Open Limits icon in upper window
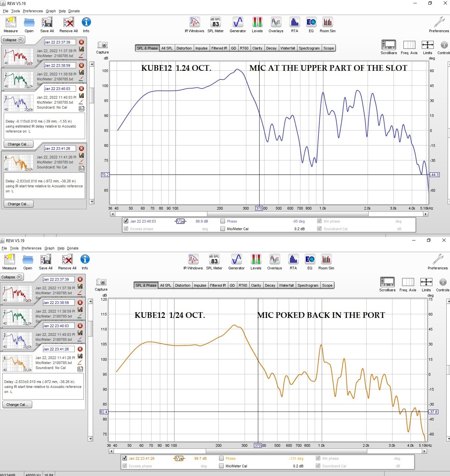450x476 pixels. pos(427,45)
